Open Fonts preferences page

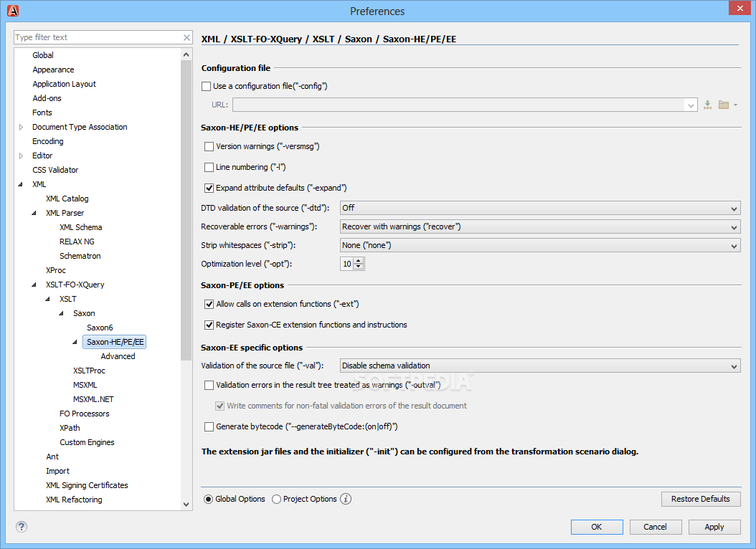(x=42, y=113)
